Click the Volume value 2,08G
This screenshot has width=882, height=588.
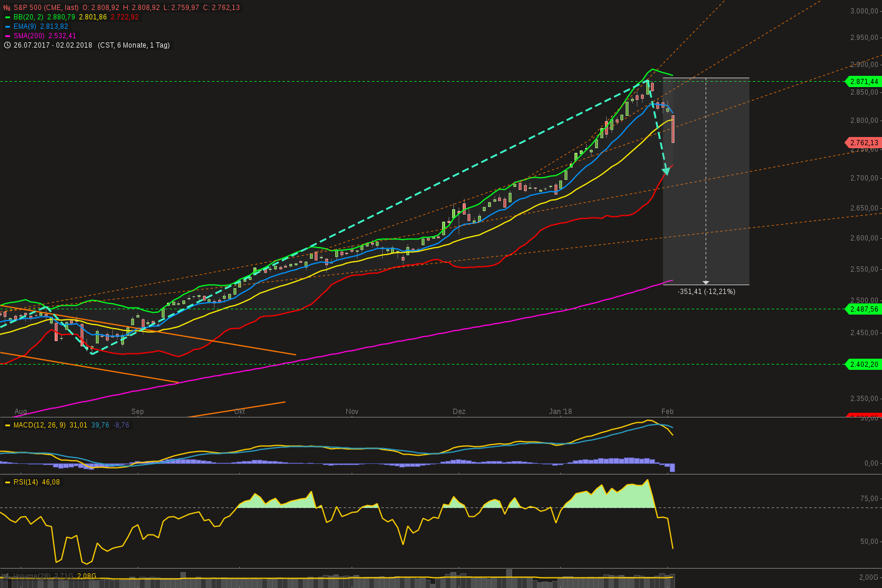[86, 576]
